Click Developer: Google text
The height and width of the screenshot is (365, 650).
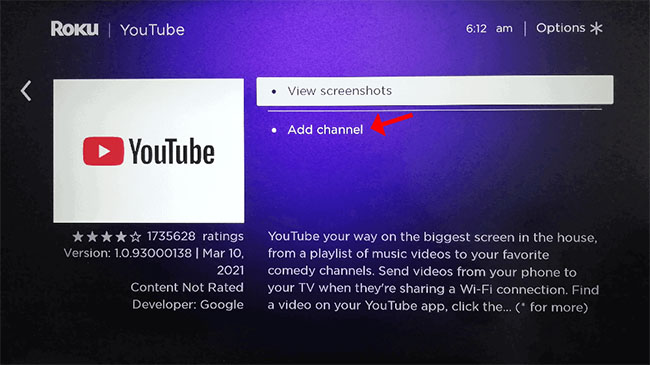(x=188, y=305)
